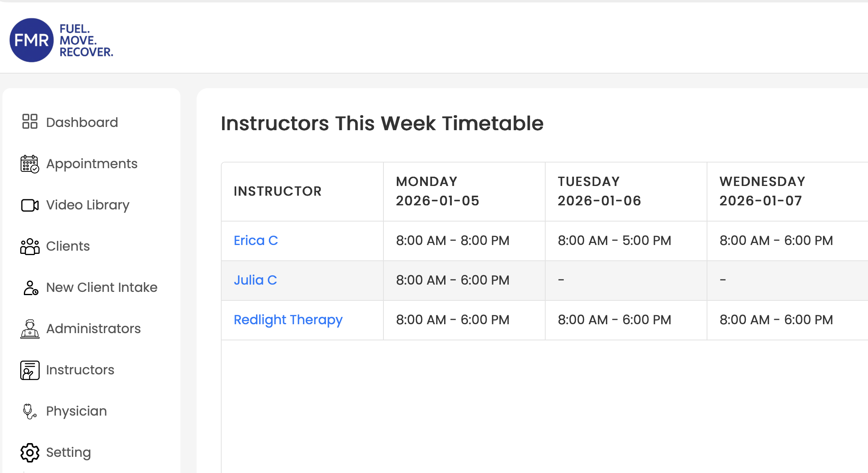Open the Redlight Therapy link
The width and height of the screenshot is (868, 473).
(x=288, y=320)
